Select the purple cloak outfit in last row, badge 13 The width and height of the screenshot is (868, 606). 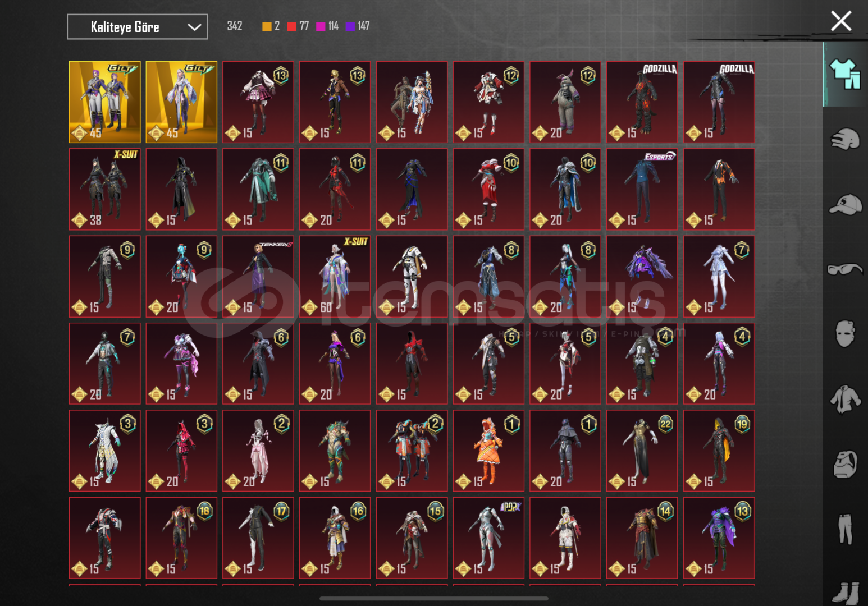pyautogui.click(x=719, y=538)
